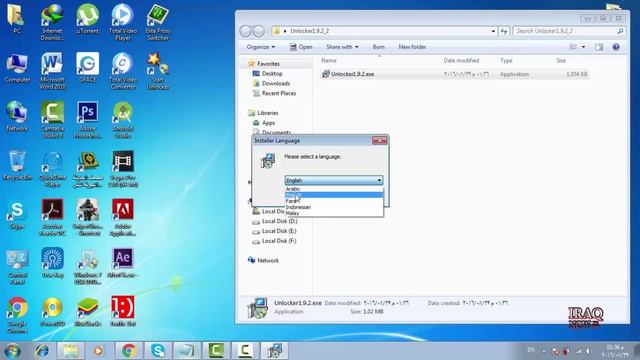Open Skype from the taskbar

coord(158,351)
